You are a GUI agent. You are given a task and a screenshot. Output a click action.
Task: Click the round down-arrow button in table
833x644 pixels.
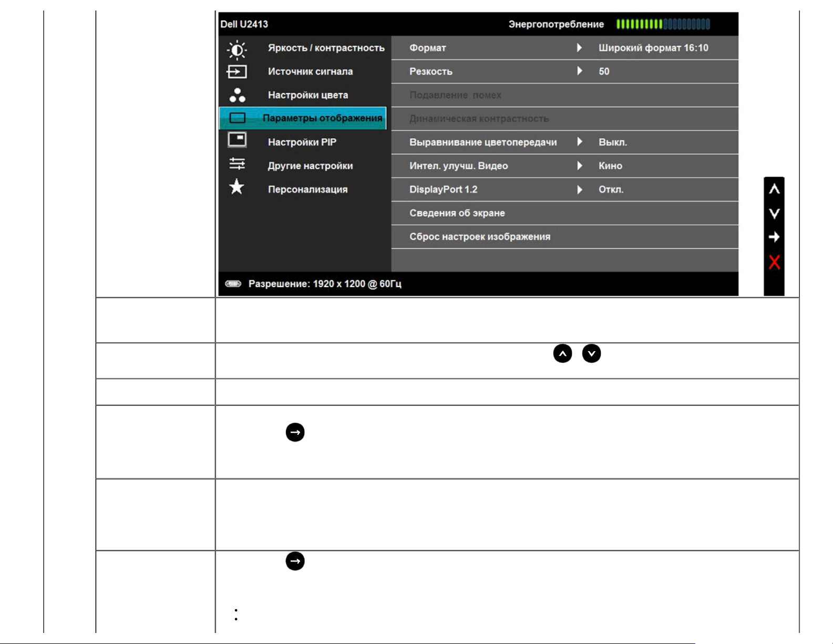[x=591, y=354]
